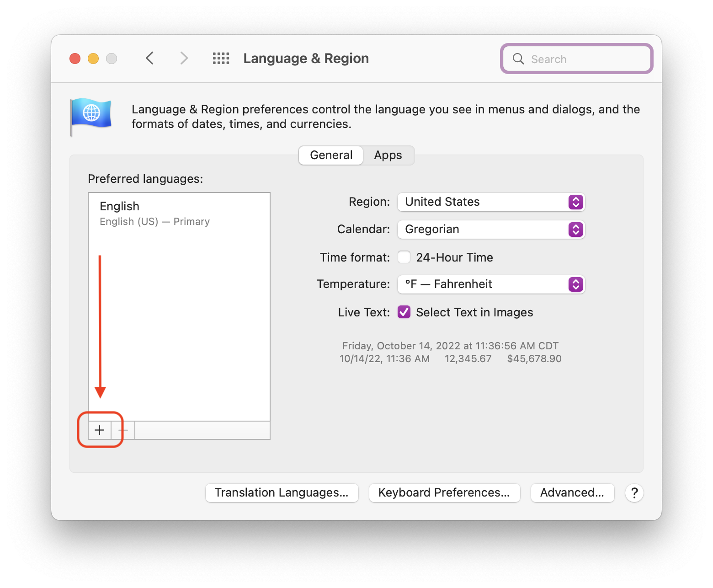Open Translation Languages dialog

pos(282,492)
